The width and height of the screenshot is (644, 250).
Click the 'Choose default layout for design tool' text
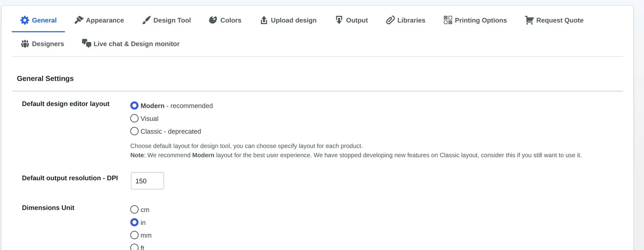pos(246,146)
